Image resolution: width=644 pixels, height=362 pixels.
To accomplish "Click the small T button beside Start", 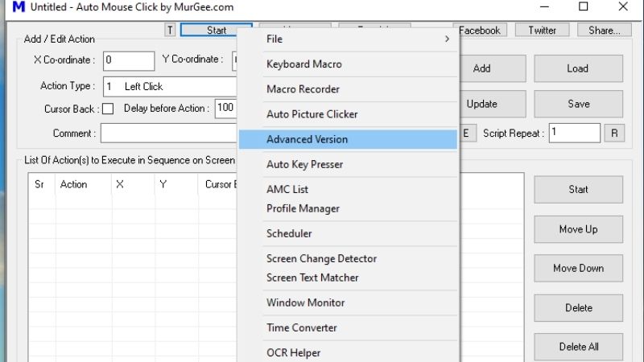I will point(170,30).
